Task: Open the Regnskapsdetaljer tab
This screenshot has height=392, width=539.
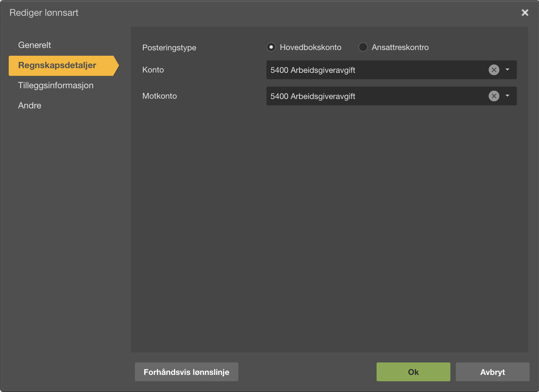Action: coord(64,65)
